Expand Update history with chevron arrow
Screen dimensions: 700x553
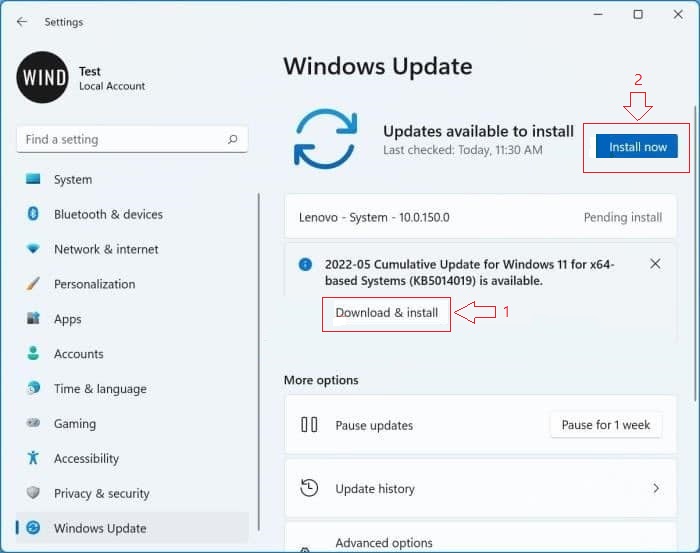click(656, 489)
